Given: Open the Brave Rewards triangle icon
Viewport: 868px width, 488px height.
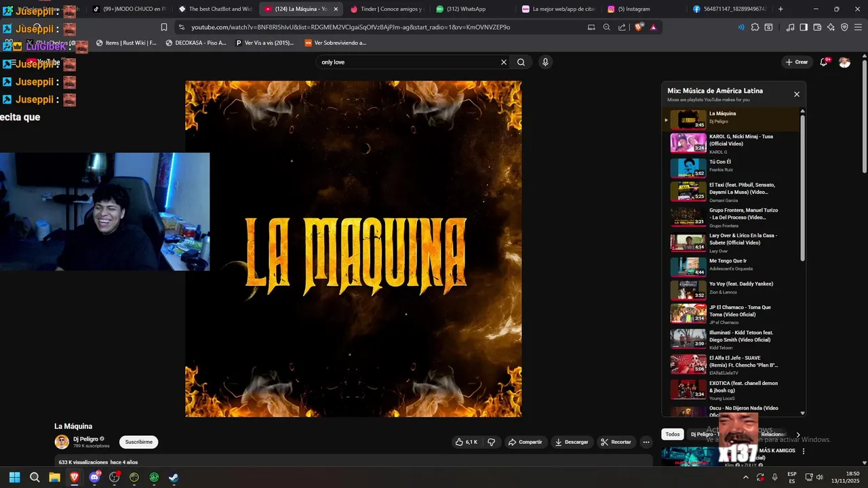Looking at the screenshot, I should click(653, 27).
